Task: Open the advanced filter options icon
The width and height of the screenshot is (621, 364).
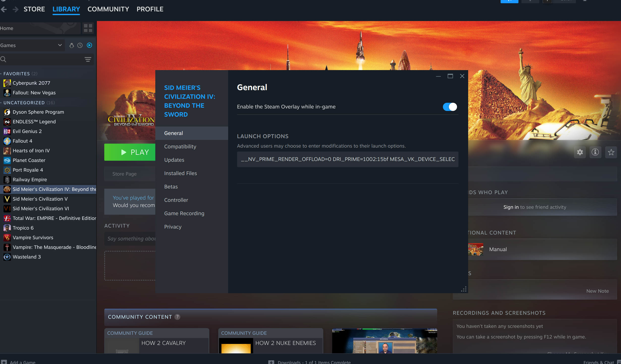Action: [x=88, y=59]
